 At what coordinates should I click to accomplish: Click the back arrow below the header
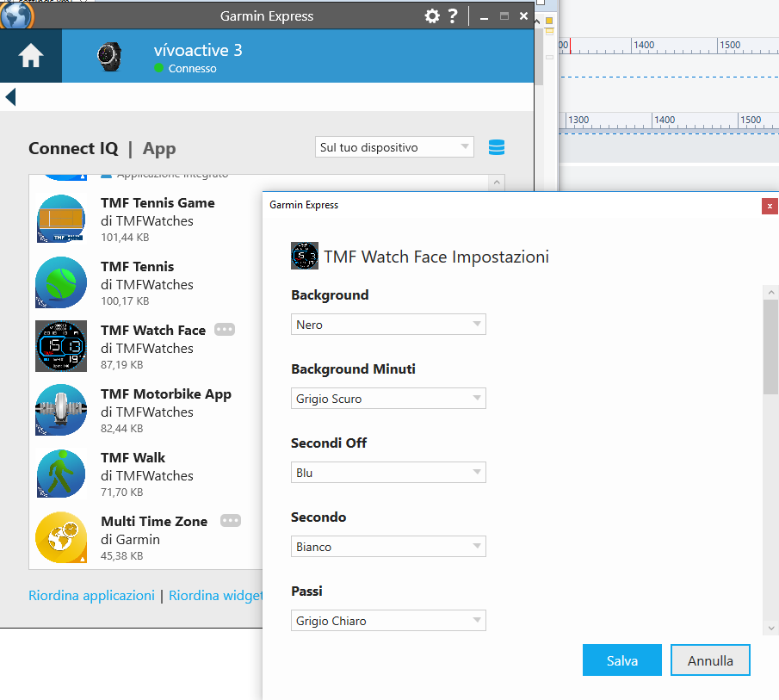pos(10,96)
